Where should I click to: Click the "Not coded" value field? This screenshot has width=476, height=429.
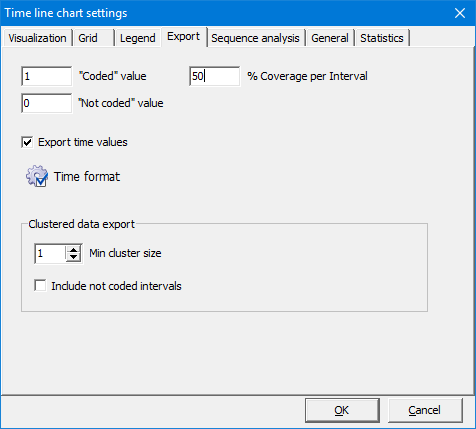(x=47, y=103)
